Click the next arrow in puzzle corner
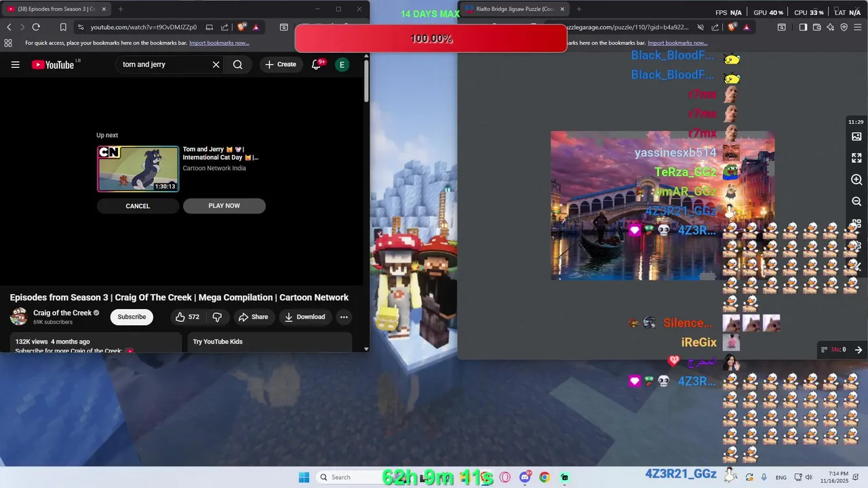This screenshot has height=488, width=868. click(859, 350)
